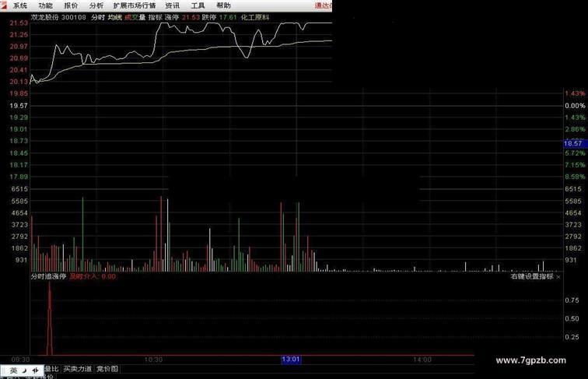The width and height of the screenshot is (588, 379).
Task: Click 右键设置指标 in indicator panel
Action: tap(532, 276)
